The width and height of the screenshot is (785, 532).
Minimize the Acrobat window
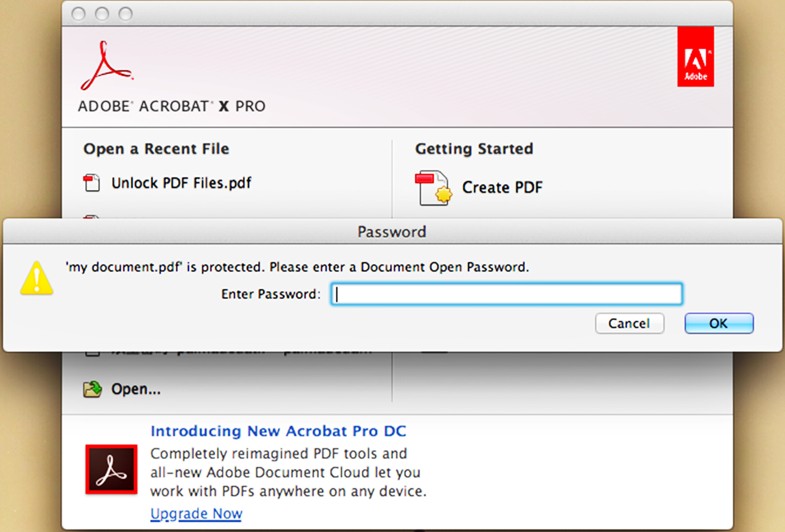coord(102,14)
